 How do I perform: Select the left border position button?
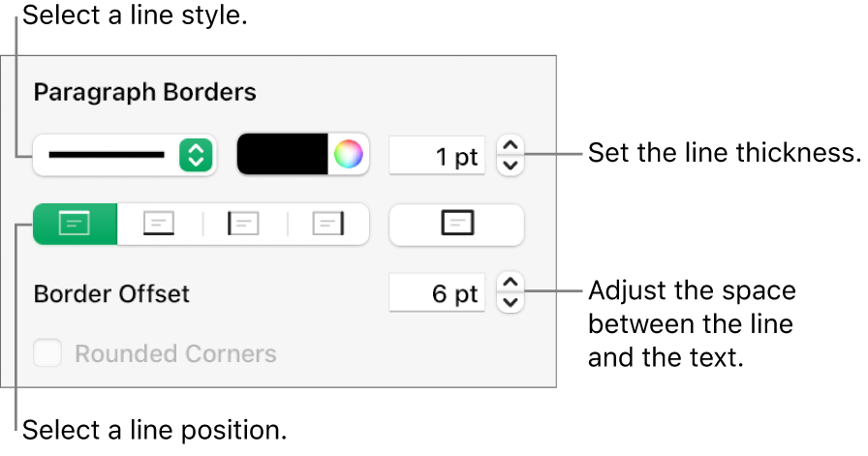pos(244,223)
